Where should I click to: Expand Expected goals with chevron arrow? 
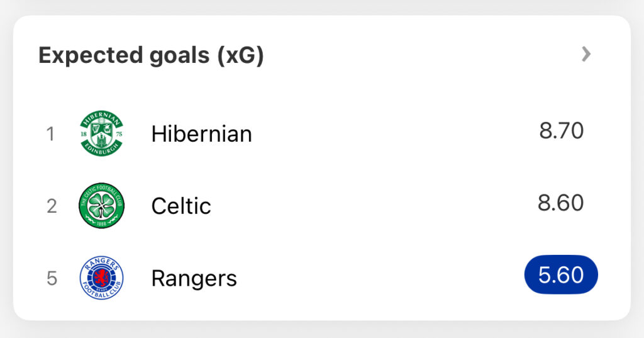click(x=586, y=54)
